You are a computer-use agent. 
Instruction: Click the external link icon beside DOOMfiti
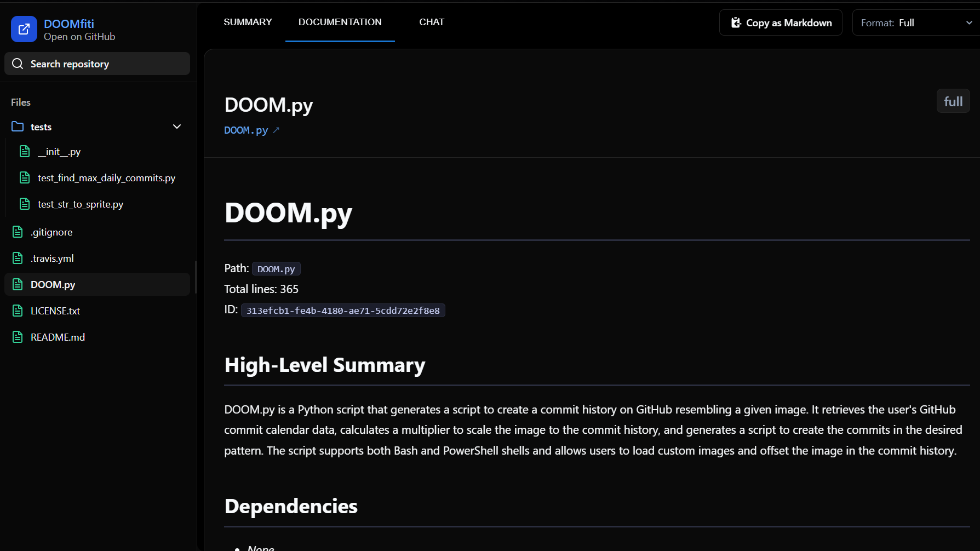(24, 29)
